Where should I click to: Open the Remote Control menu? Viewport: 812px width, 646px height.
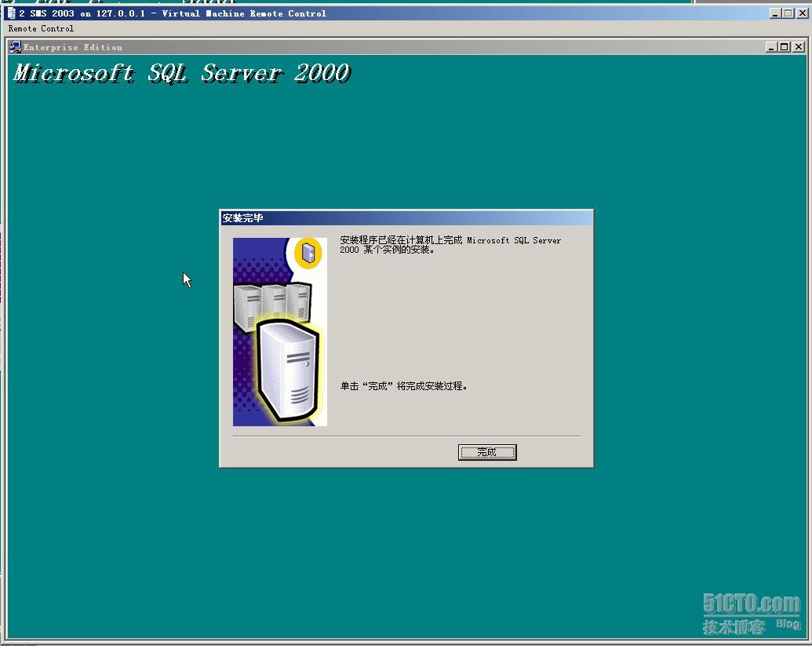tap(41, 28)
